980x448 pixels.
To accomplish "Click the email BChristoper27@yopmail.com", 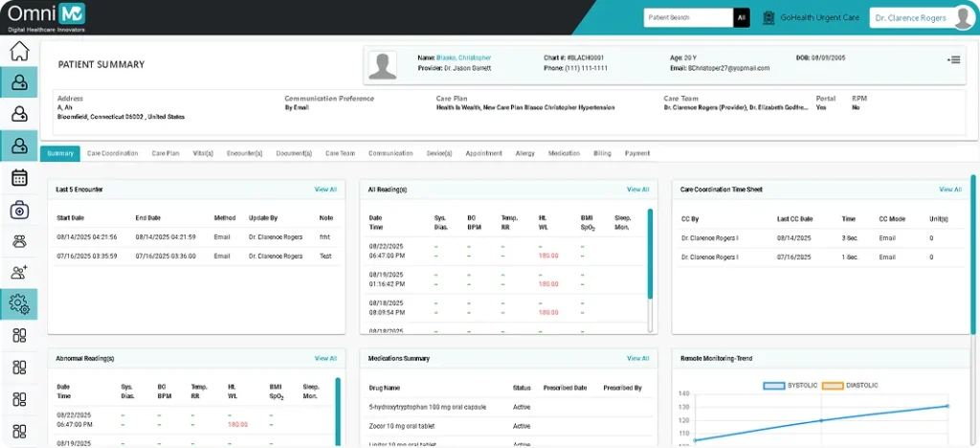I will (728, 68).
